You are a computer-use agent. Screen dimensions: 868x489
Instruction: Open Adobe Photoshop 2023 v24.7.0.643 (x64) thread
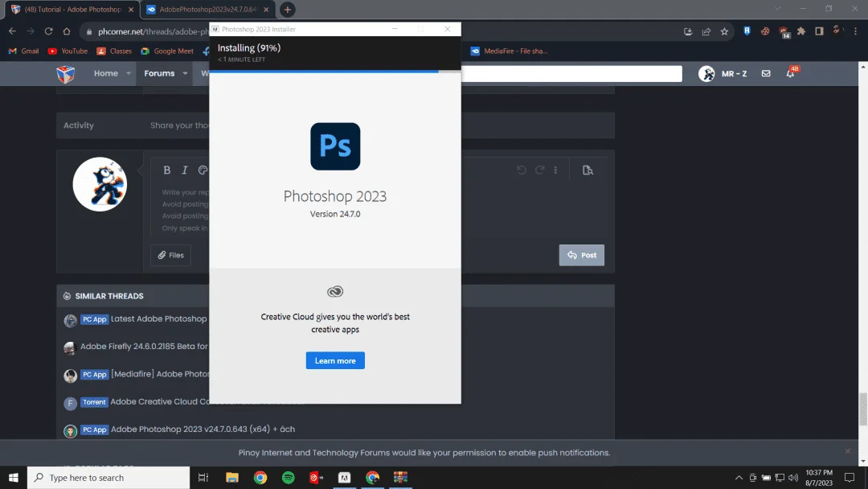(203, 429)
